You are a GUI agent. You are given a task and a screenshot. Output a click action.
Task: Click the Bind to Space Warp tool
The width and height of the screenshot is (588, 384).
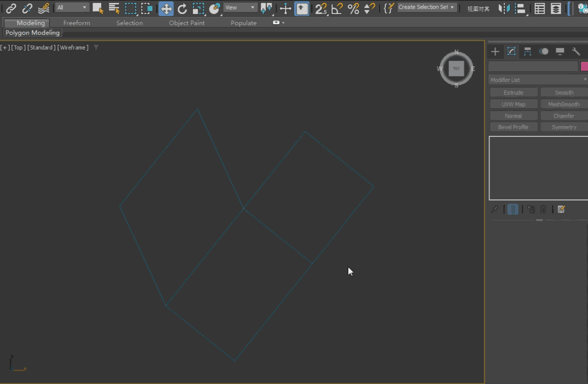43,8
